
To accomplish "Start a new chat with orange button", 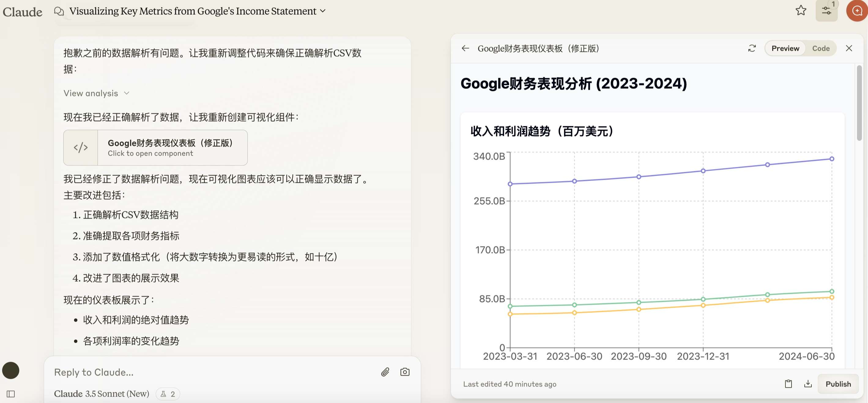I will 857,11.
